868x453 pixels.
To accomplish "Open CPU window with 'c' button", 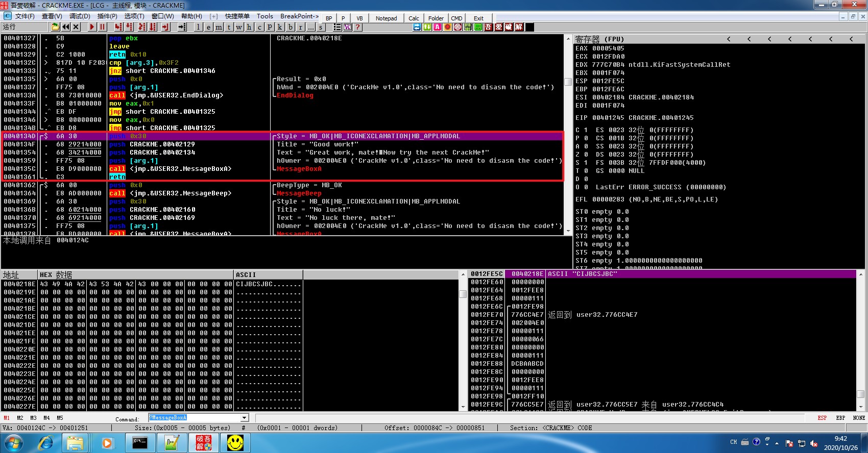I will [259, 27].
